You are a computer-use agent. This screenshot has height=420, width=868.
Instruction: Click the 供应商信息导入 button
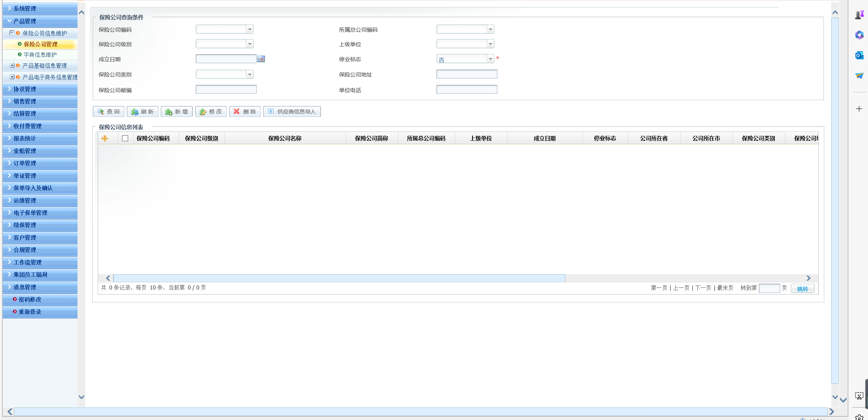pos(292,111)
